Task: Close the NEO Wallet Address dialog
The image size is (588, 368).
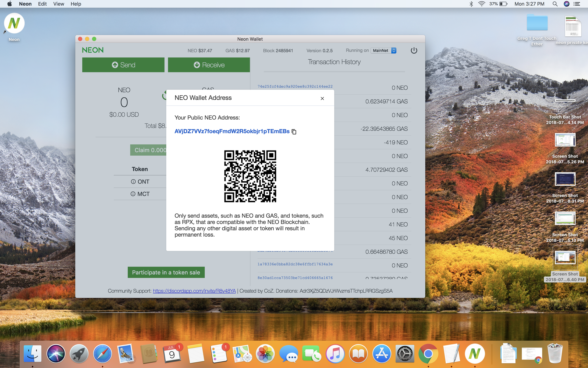Action: (322, 98)
